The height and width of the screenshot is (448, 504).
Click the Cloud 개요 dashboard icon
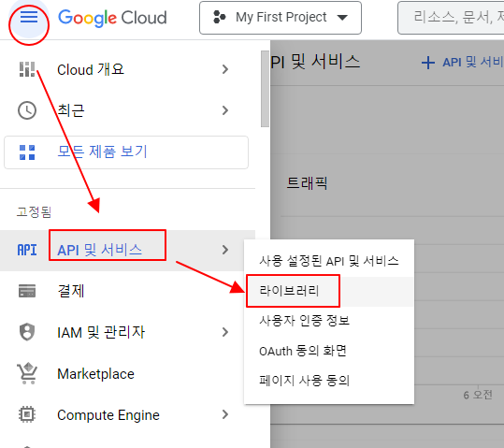coord(27,69)
